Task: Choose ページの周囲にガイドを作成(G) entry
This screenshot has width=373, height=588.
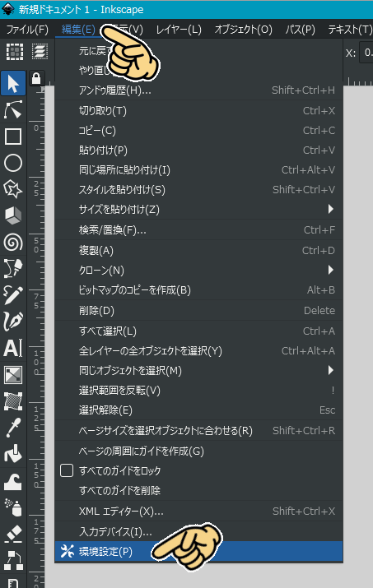Action: click(x=199, y=451)
